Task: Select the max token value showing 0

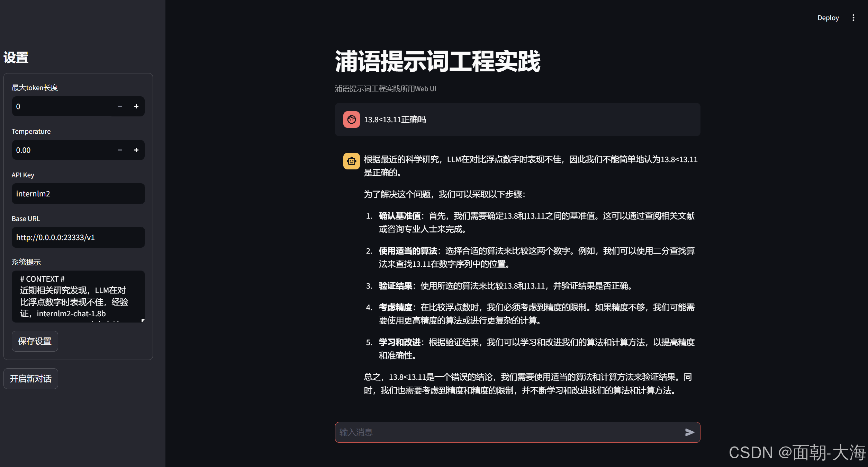Action: (x=52, y=106)
